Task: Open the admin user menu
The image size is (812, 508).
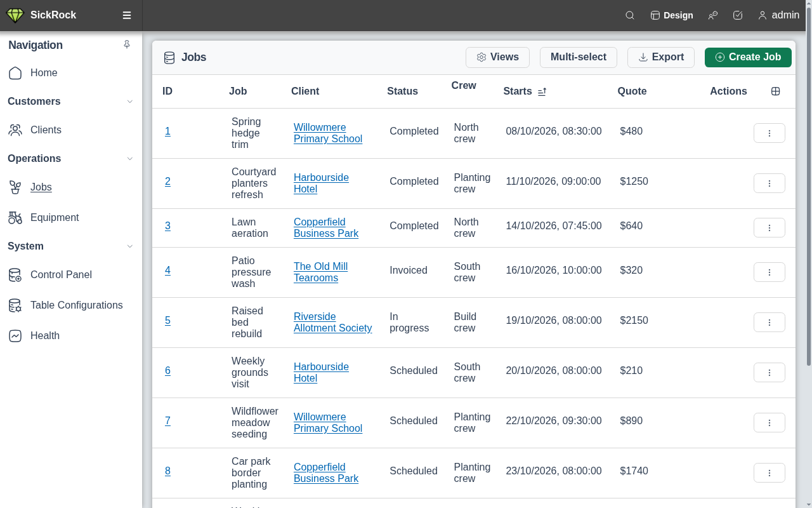Action: pyautogui.click(x=778, y=15)
